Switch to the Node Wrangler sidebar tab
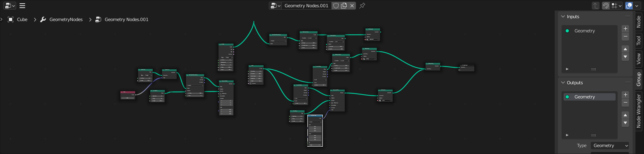 639,111
